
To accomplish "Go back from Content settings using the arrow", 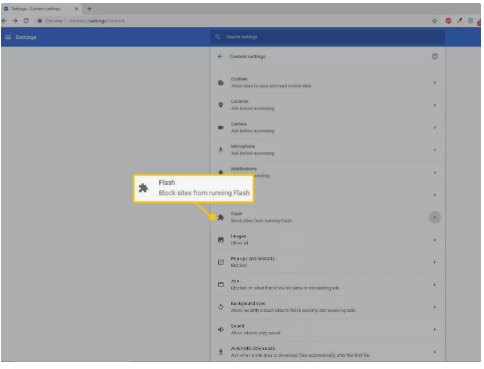I will 220,56.
